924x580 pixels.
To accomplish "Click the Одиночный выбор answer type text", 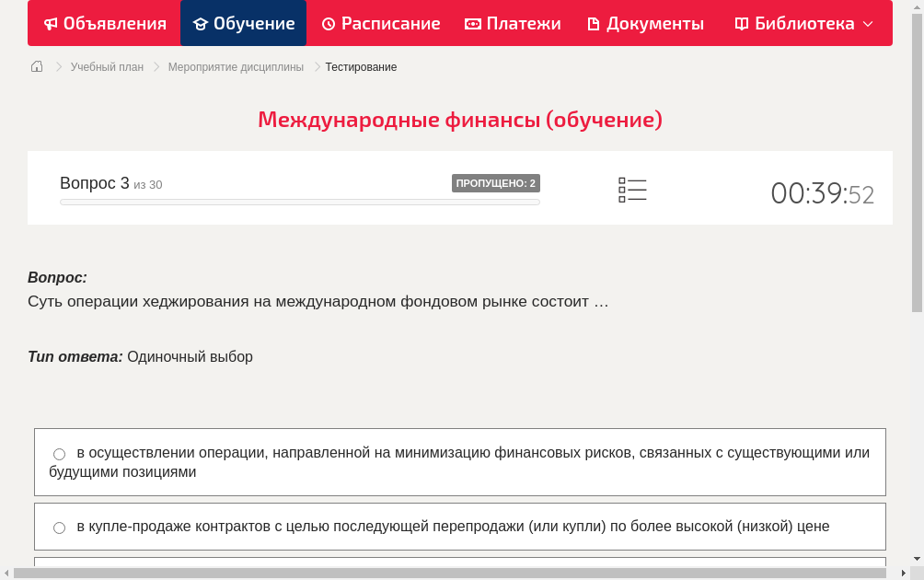I will [x=190, y=357].
